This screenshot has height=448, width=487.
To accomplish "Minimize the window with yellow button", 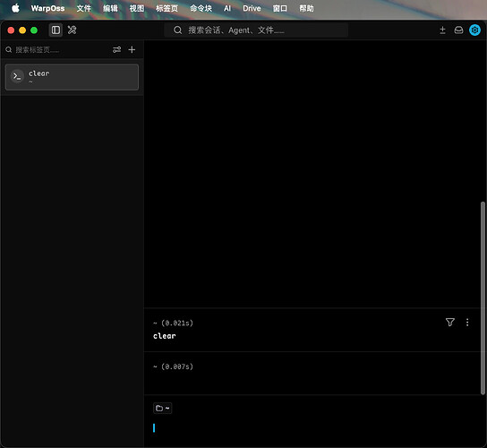I will [x=22, y=30].
